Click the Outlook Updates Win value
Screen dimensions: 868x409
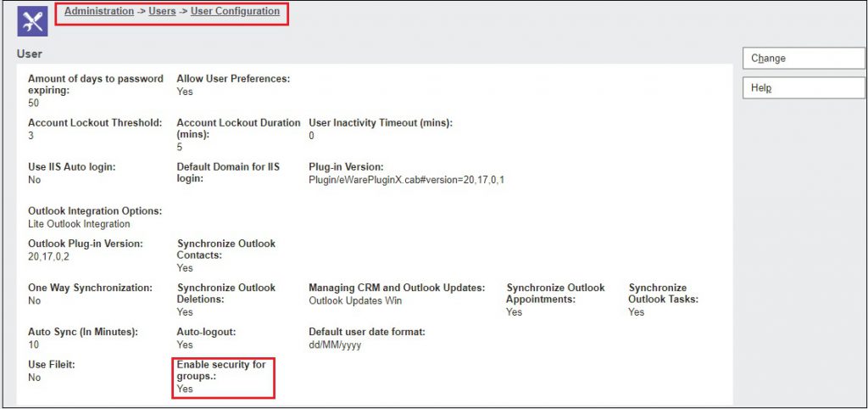pos(354,300)
